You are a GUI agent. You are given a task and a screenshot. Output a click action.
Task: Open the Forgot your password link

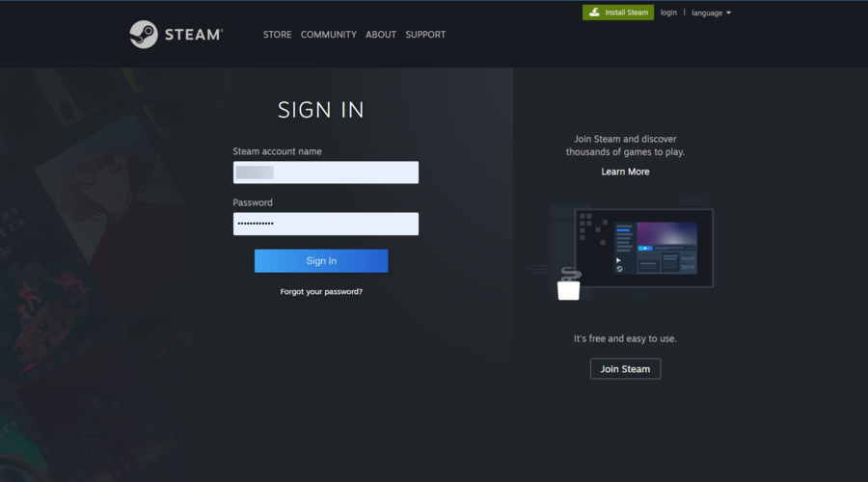(321, 292)
